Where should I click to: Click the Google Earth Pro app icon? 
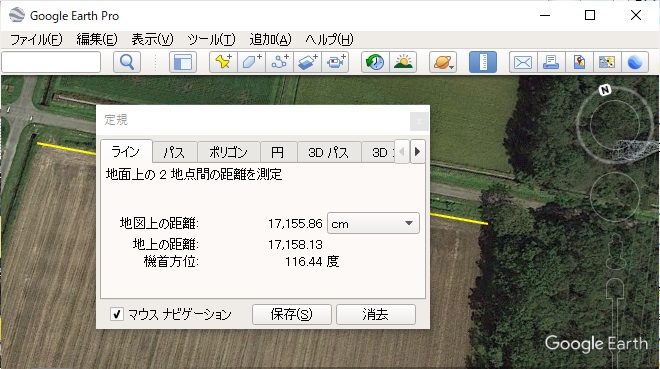coord(17,15)
